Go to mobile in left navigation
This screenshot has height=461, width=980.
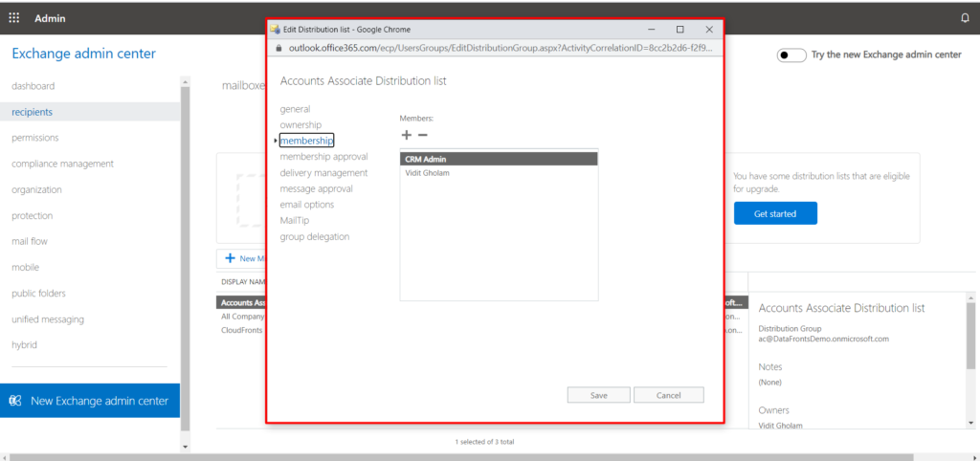25,268
